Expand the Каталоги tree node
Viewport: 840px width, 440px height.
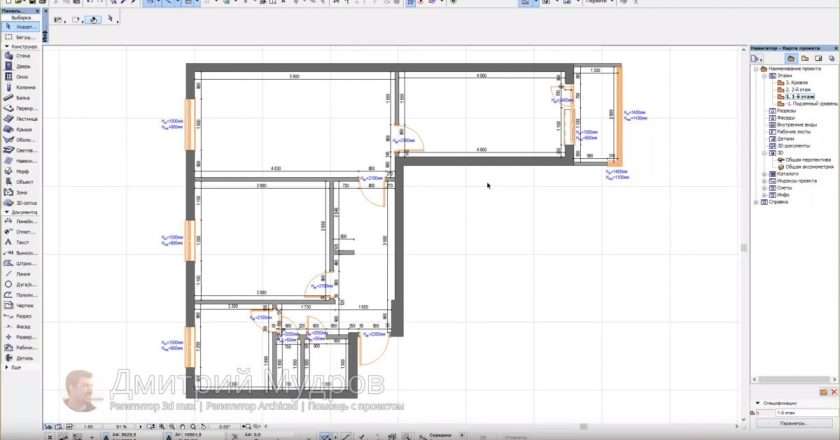(x=764, y=174)
